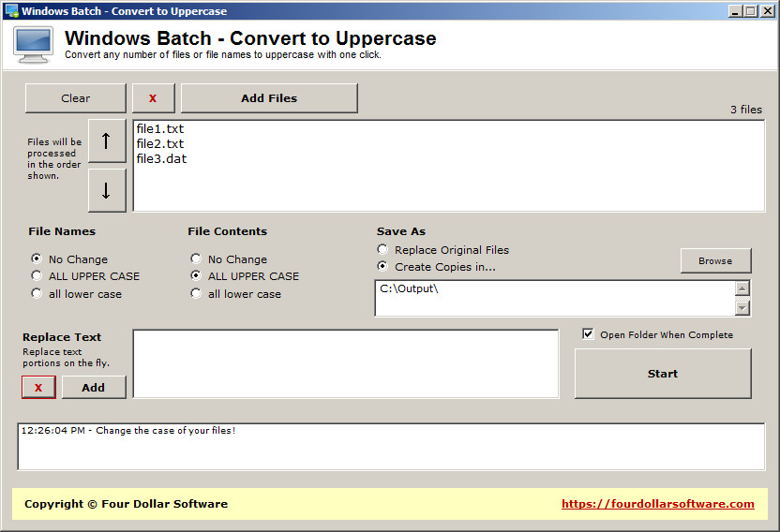
Task: Move selected file down with arrow button
Action: coord(107,190)
